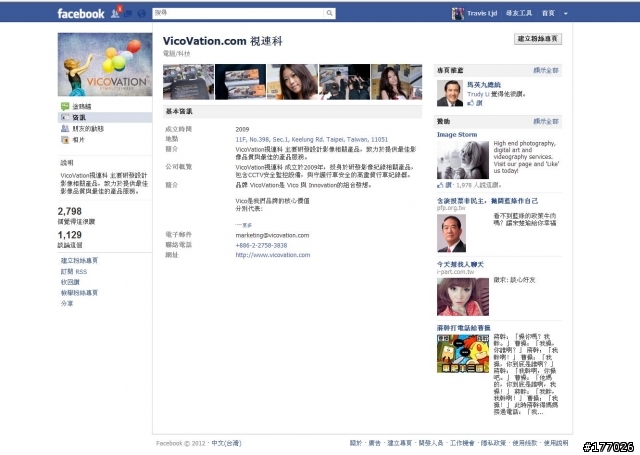
Task: Open second photo thumbnail of boxes
Action: (240, 82)
